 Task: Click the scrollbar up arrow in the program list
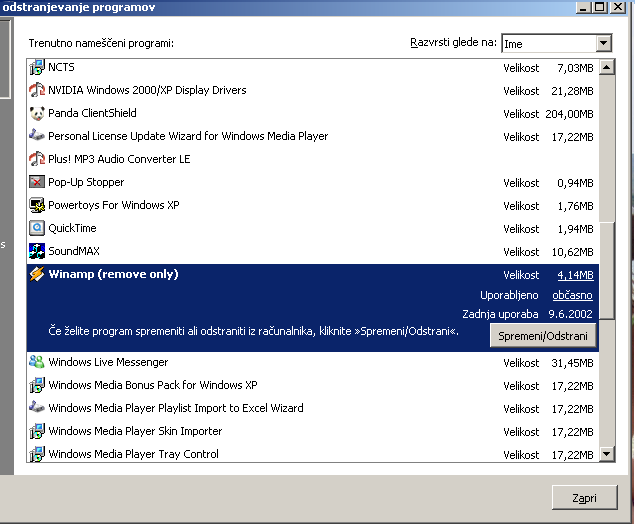[607, 67]
